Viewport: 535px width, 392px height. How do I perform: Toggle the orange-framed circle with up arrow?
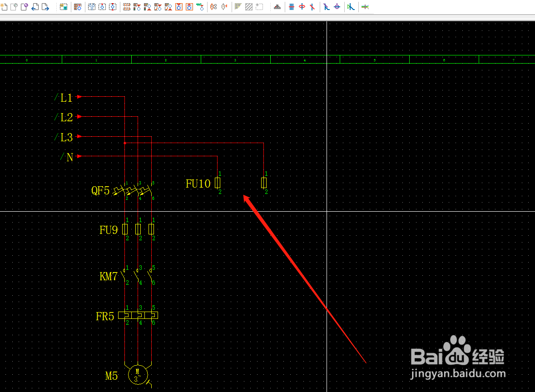click(x=189, y=7)
